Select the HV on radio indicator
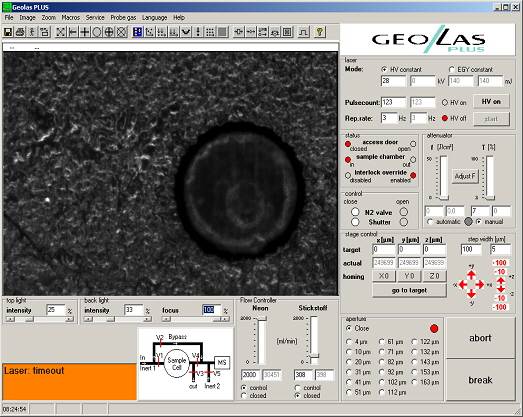 tap(445, 103)
